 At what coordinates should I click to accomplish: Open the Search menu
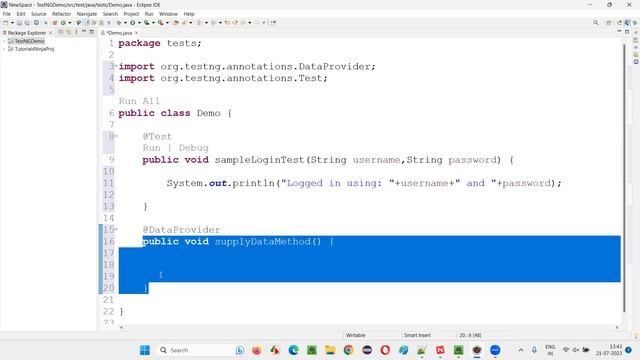[x=110, y=14]
